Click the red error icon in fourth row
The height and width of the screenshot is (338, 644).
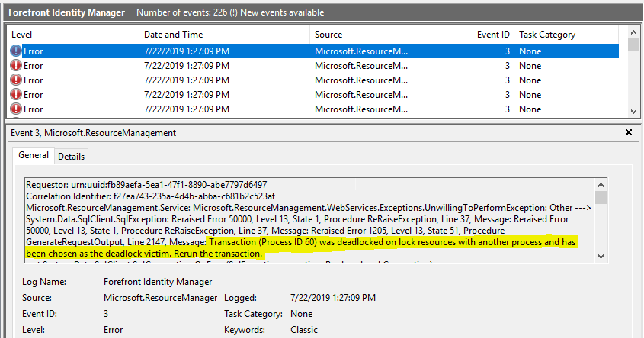click(16, 94)
